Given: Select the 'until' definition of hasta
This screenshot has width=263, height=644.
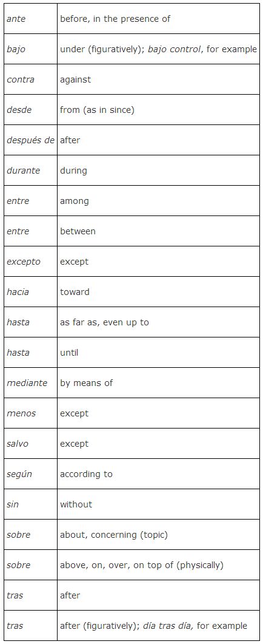Looking at the screenshot, I should [x=69, y=353].
